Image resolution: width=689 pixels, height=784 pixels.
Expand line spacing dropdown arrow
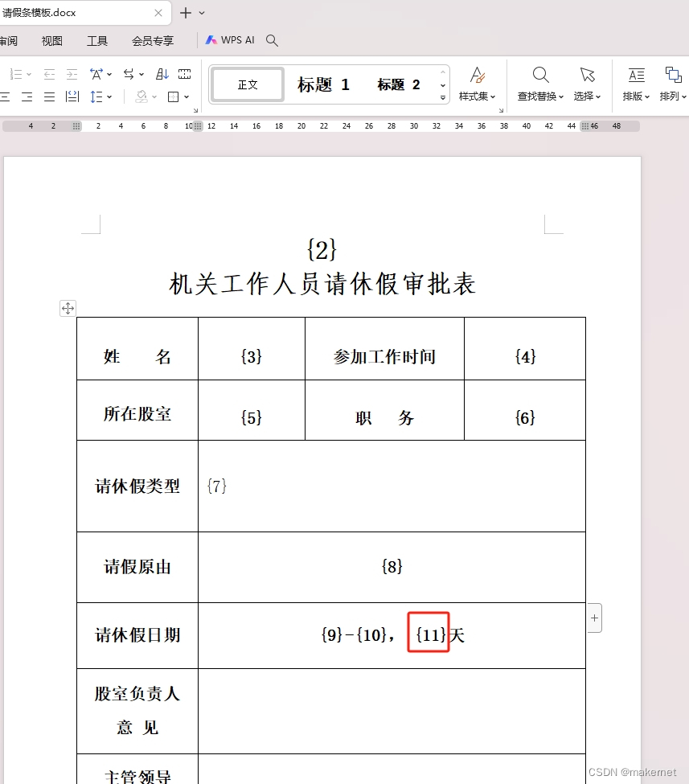pos(109,96)
